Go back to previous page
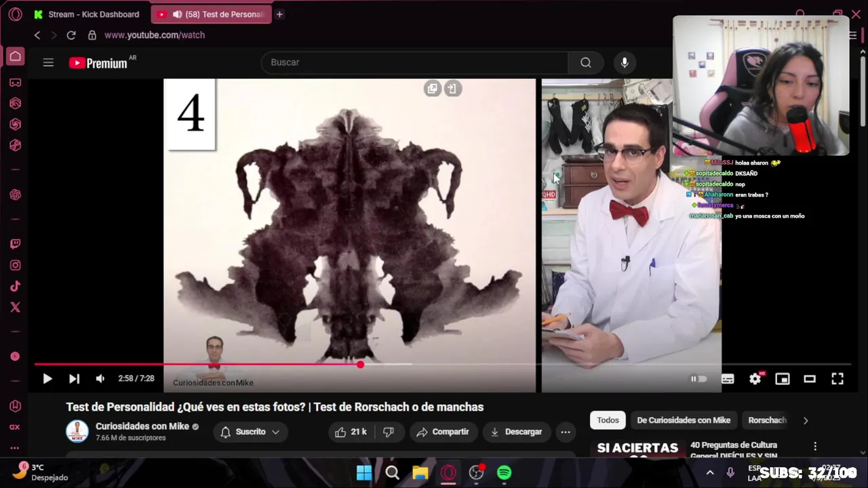 point(37,35)
